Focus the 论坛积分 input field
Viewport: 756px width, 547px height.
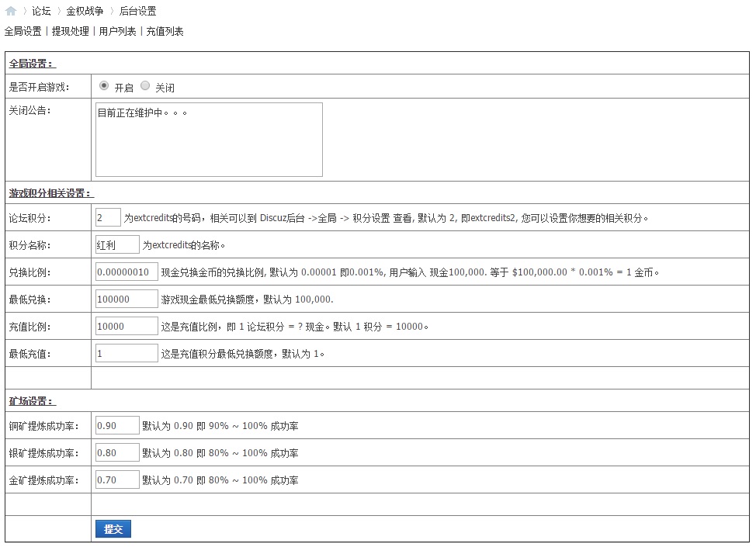pos(108,218)
